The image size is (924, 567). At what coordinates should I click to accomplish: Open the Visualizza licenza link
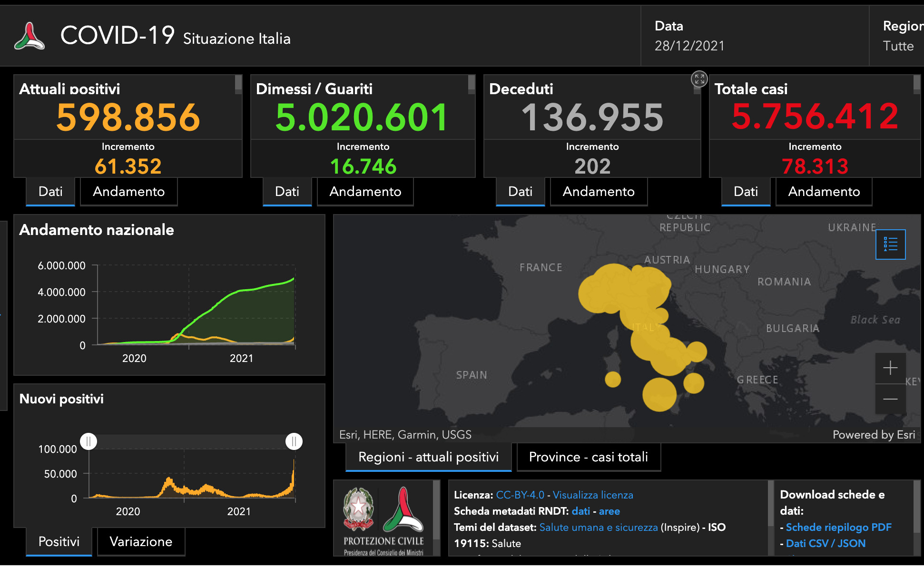592,495
